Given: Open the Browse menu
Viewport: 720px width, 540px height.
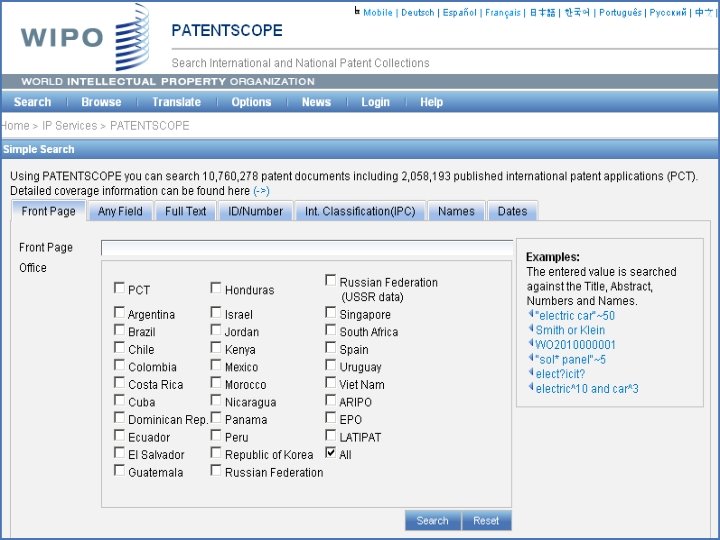Looking at the screenshot, I should (101, 102).
